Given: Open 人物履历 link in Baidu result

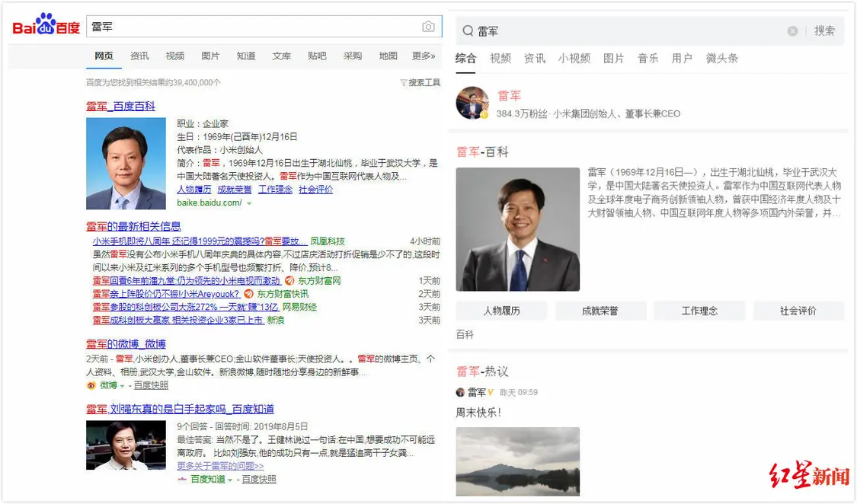Looking at the screenshot, I should tap(194, 190).
